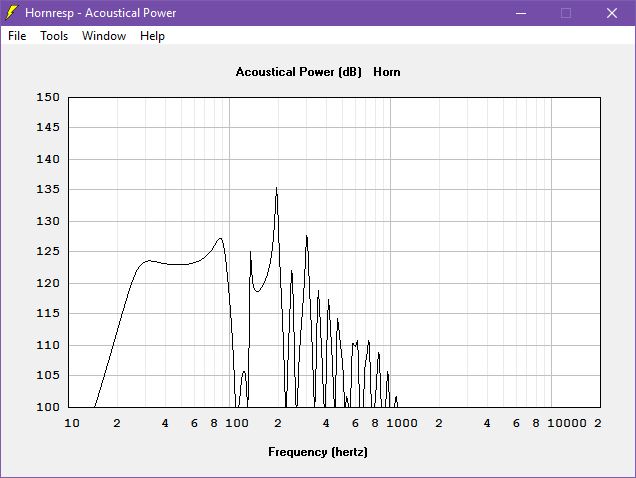Click the curve peak near 90 Hz

(x=220, y=239)
